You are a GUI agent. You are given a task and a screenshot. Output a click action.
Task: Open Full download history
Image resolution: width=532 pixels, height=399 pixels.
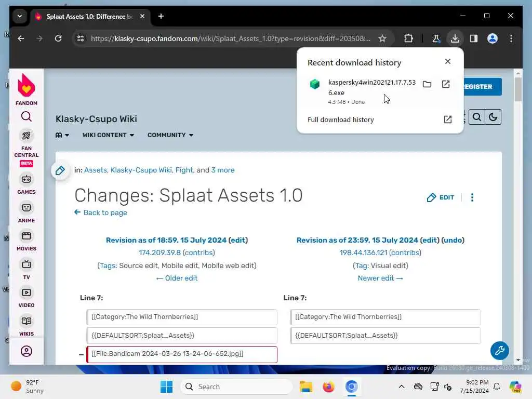[x=341, y=119]
